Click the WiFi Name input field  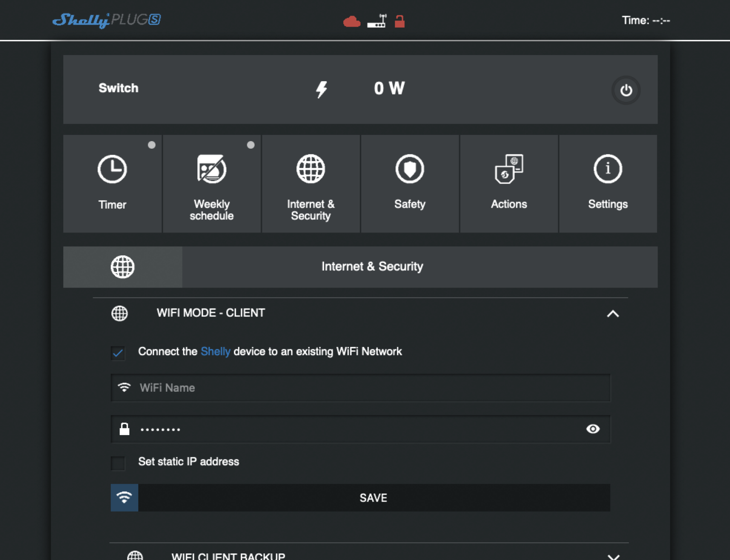click(360, 387)
